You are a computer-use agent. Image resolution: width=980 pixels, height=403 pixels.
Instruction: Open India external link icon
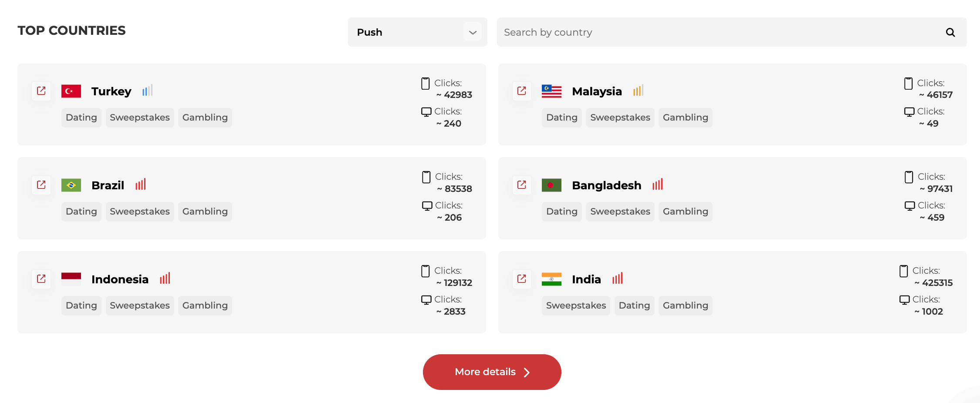[521, 279]
